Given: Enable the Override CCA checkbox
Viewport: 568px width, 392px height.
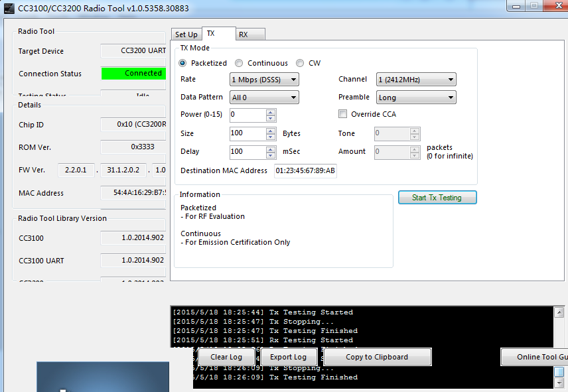Looking at the screenshot, I should (x=342, y=114).
